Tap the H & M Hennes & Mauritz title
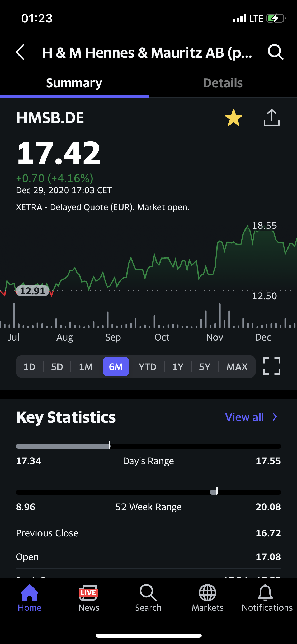The image size is (297, 644). point(147,53)
